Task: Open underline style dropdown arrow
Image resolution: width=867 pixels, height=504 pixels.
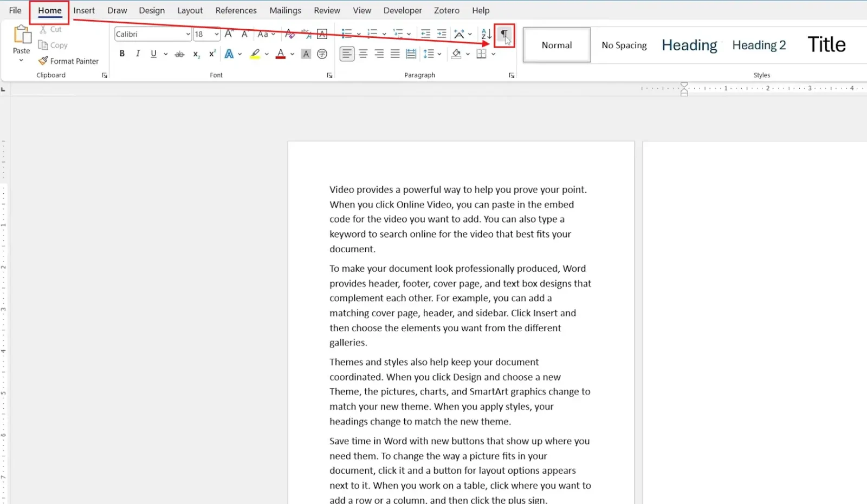Action: (x=165, y=54)
